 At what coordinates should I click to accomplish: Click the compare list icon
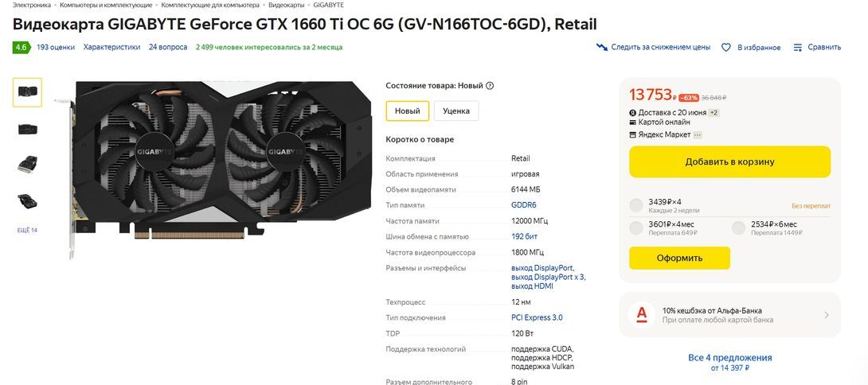pyautogui.click(x=798, y=48)
